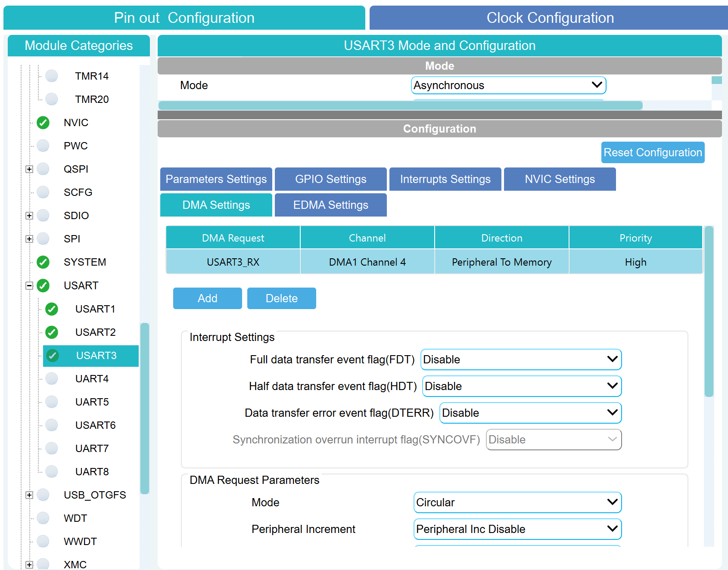Click the grey status circle beside WDT
This screenshot has height=570, width=728.
tap(43, 518)
